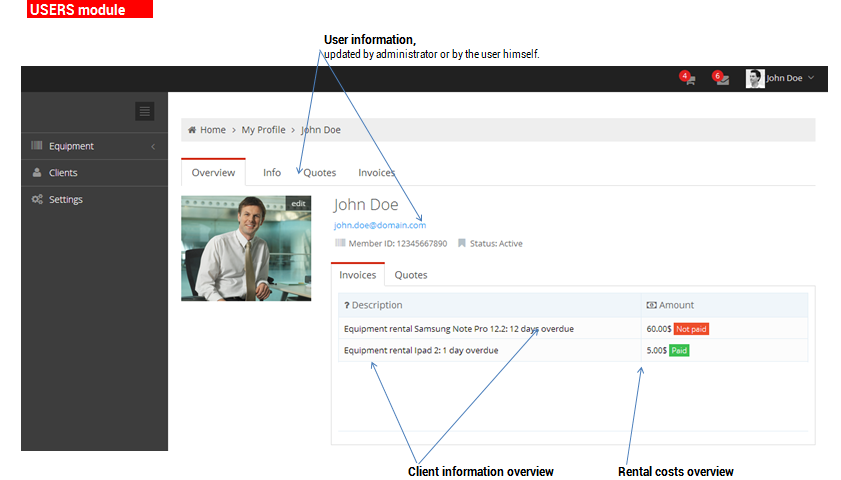Click Status: Active text
The width and height of the screenshot is (841, 480).
click(x=496, y=243)
